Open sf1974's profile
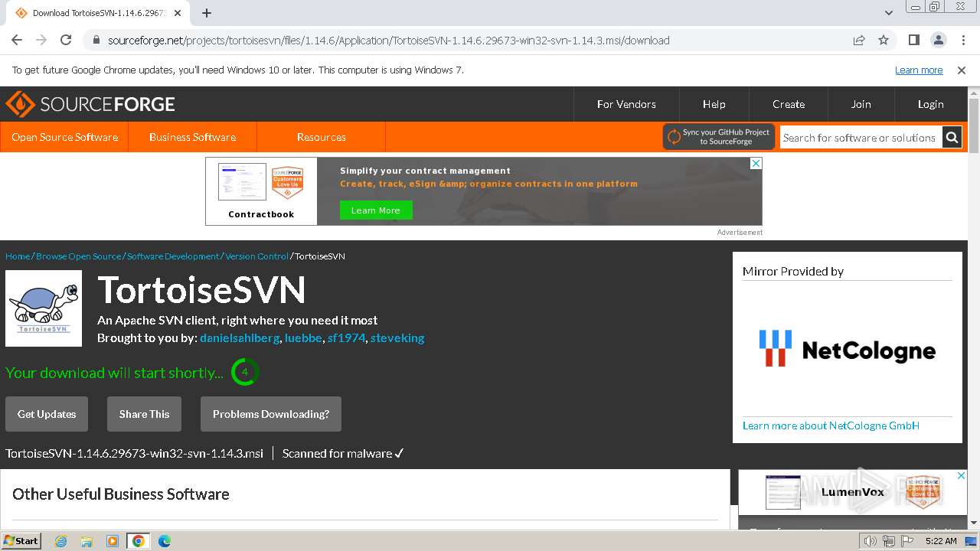 [x=346, y=337]
